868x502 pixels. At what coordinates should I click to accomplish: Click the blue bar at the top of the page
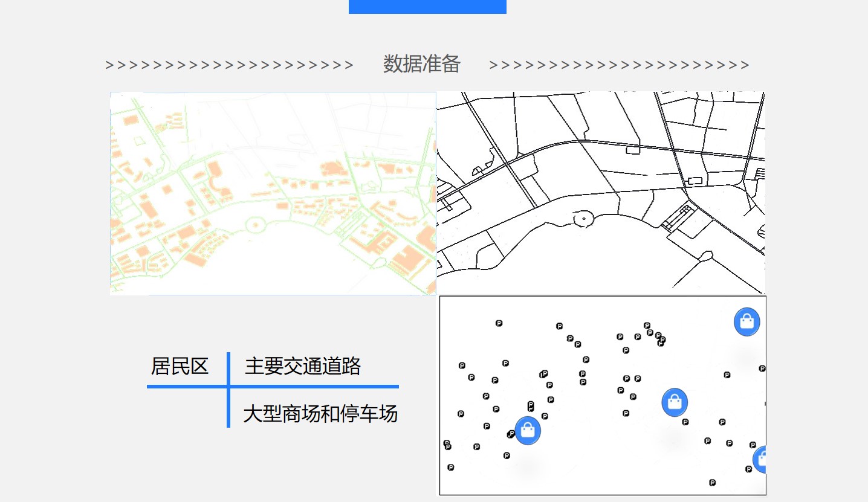pos(427,7)
